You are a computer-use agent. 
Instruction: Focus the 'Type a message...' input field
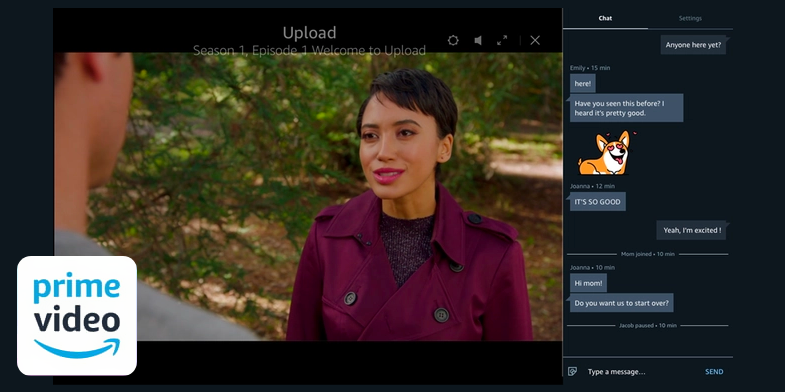[x=641, y=371]
